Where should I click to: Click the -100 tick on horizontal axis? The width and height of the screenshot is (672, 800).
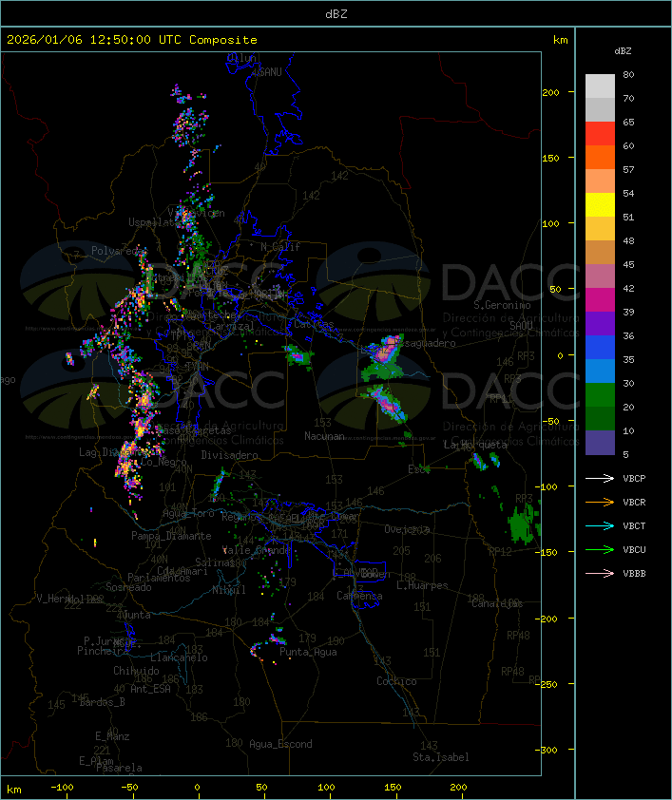[x=62, y=788]
